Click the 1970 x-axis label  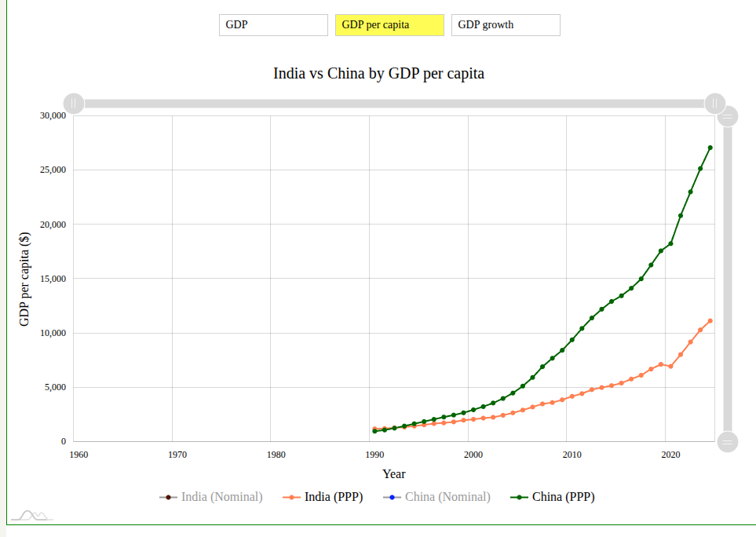point(177,455)
